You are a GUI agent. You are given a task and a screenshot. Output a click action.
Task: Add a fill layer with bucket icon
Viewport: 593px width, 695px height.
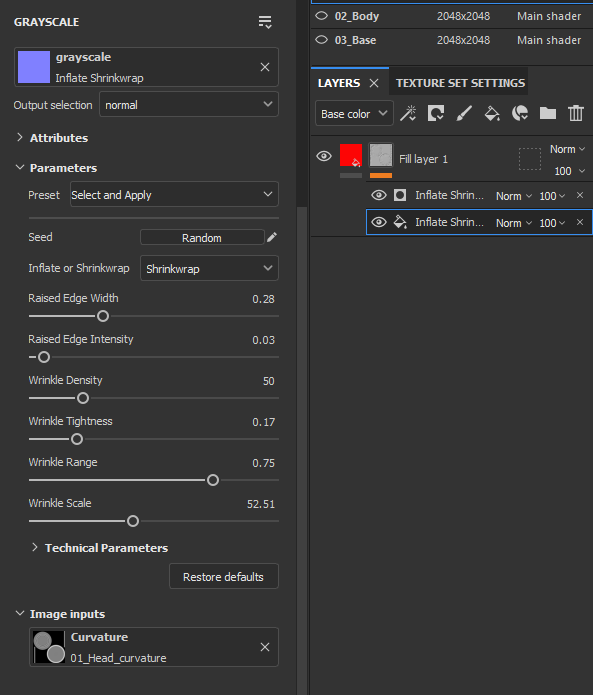492,113
